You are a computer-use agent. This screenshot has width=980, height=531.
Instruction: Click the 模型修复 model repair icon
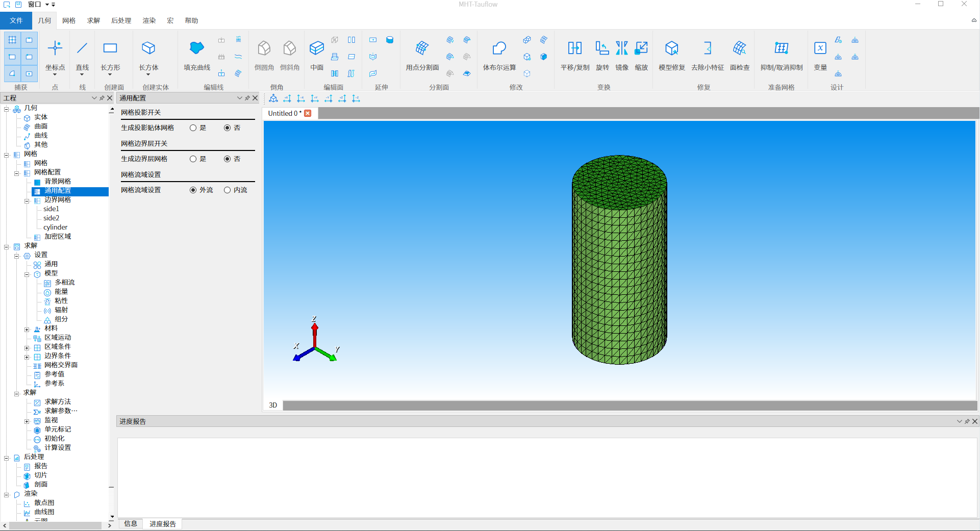pyautogui.click(x=671, y=48)
